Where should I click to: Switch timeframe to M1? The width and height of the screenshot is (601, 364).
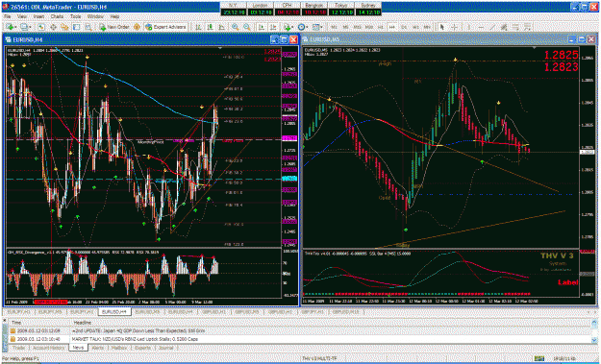[335, 27]
